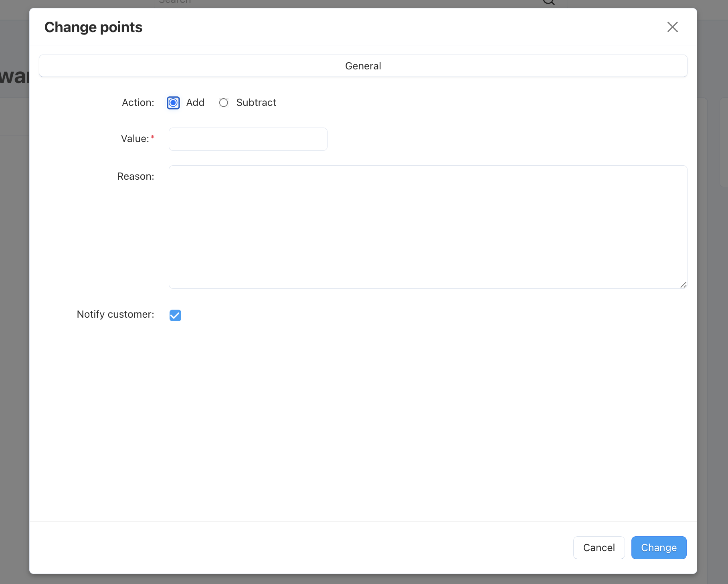Select the Subtract action radio button
The width and height of the screenshot is (728, 584).
pyautogui.click(x=224, y=103)
